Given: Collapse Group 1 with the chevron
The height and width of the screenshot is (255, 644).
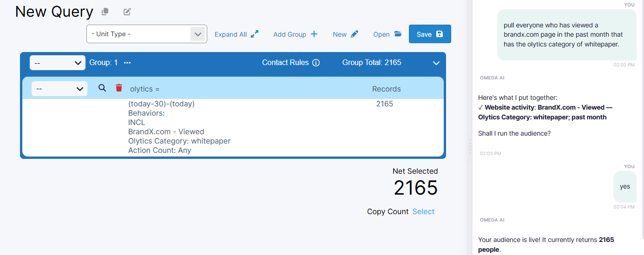Looking at the screenshot, I should [436, 63].
